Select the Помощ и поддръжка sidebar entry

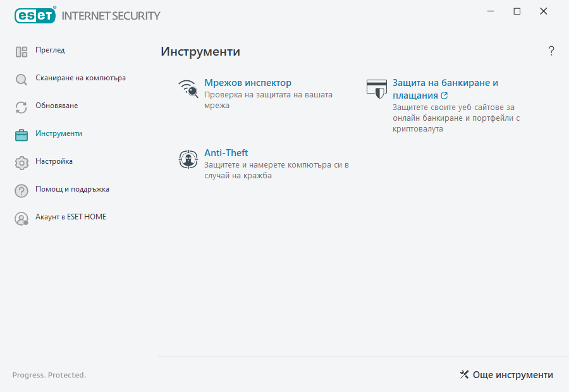point(71,189)
